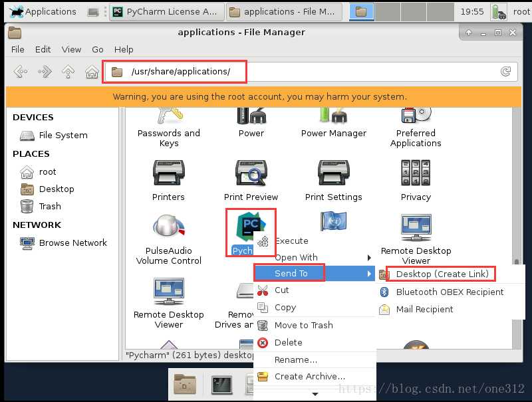Open Browse Network in sidebar
The image size is (532, 402).
click(x=63, y=243)
